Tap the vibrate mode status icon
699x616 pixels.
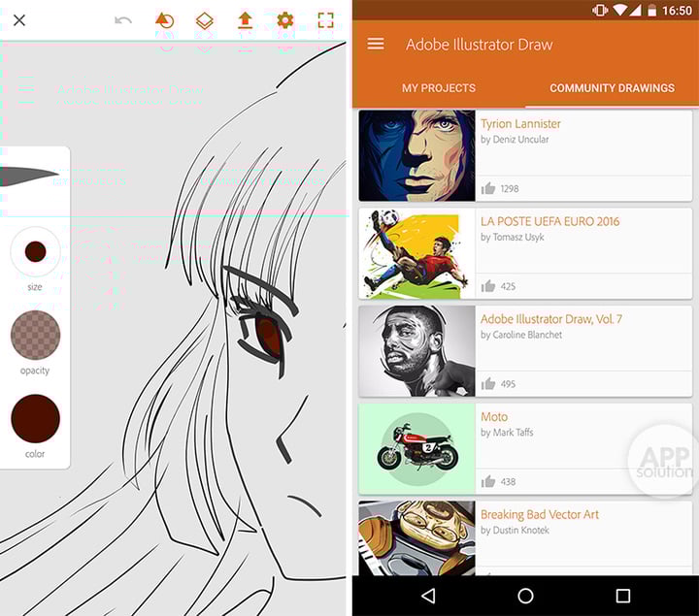pyautogui.click(x=600, y=10)
